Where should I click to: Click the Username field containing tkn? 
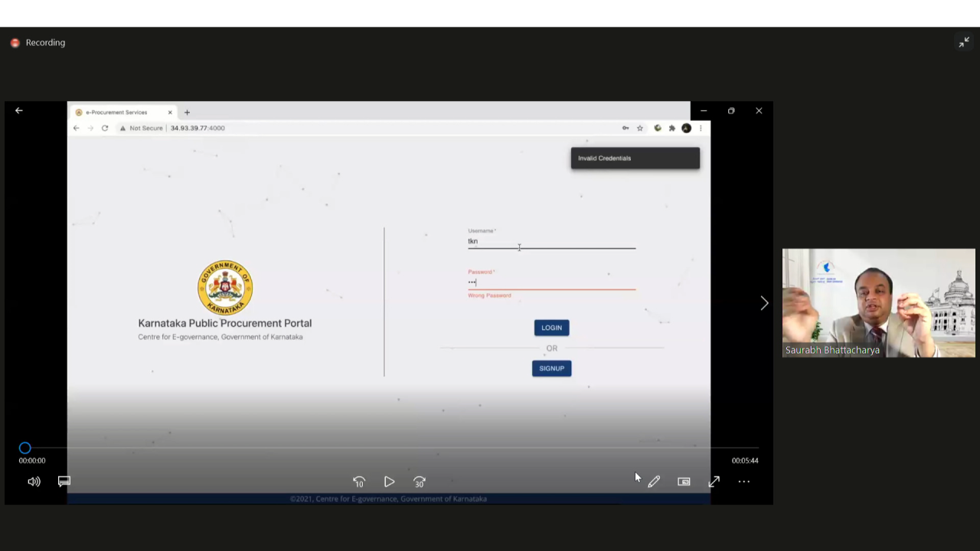click(x=551, y=241)
